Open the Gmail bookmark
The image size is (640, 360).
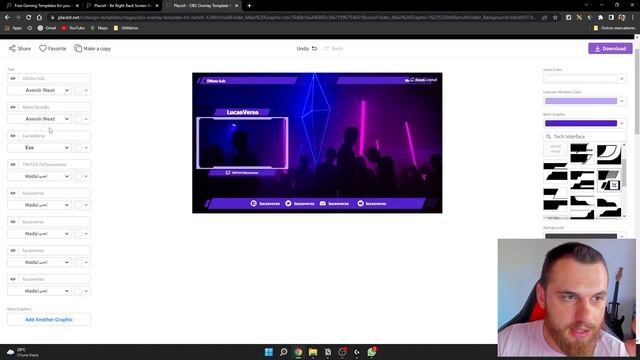[x=47, y=28]
